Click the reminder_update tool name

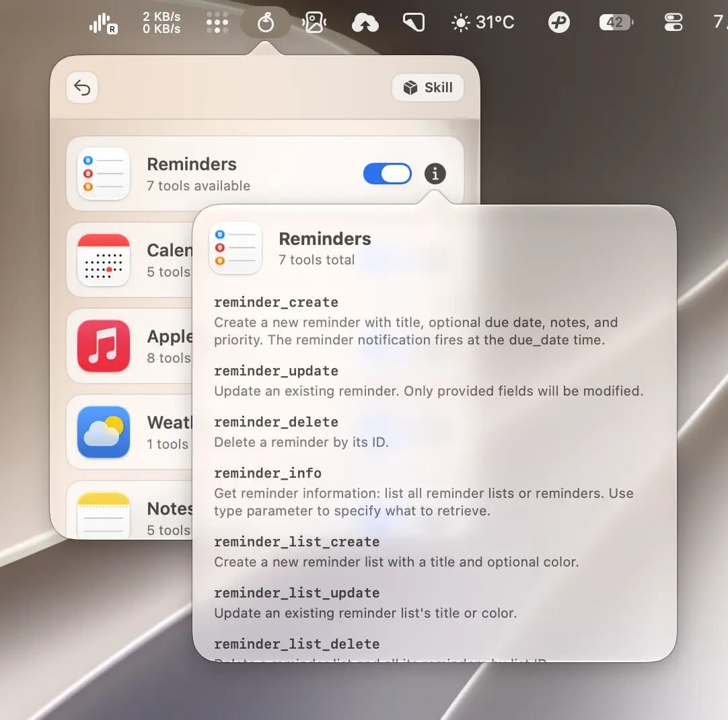[277, 371]
